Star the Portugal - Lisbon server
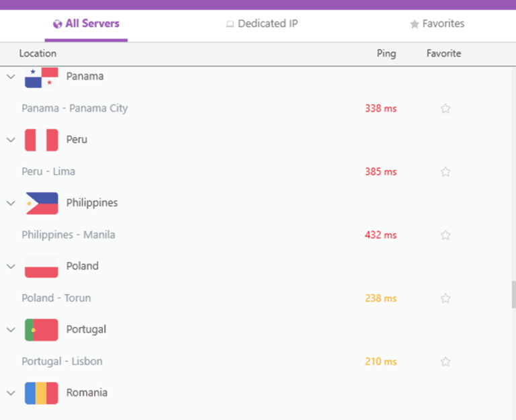Viewport: 516px width, 420px height. tap(445, 362)
